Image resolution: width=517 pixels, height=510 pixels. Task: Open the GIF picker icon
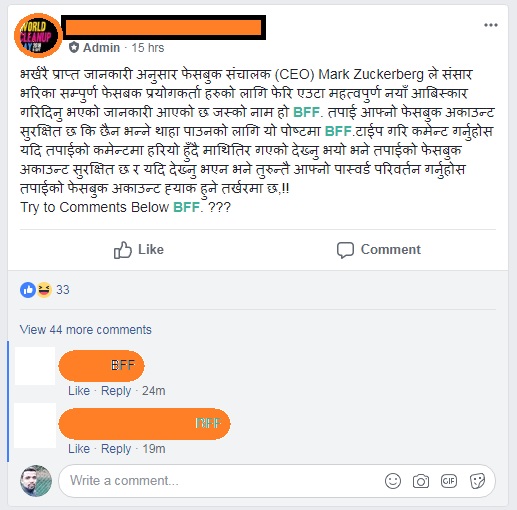point(449,481)
